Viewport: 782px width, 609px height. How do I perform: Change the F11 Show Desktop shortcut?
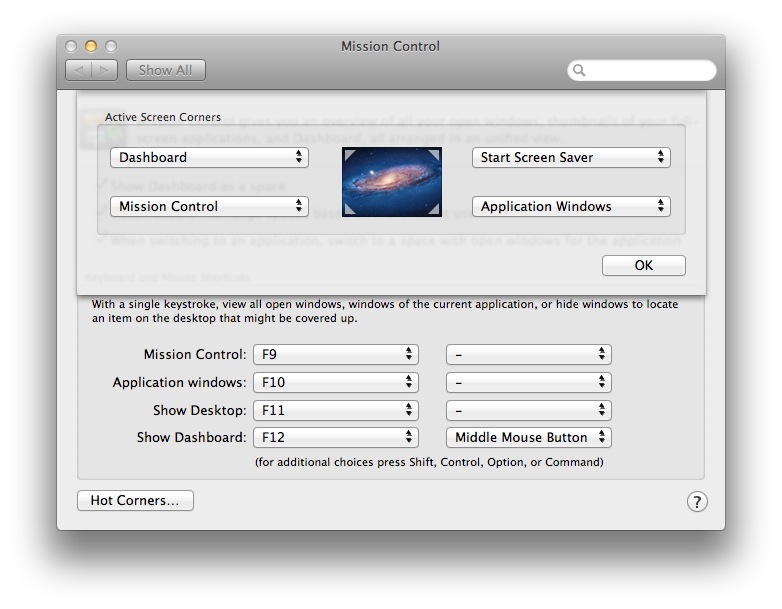tap(336, 410)
